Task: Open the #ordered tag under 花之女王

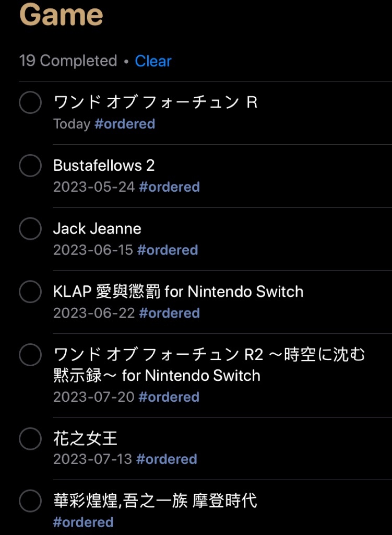Action: (167, 459)
